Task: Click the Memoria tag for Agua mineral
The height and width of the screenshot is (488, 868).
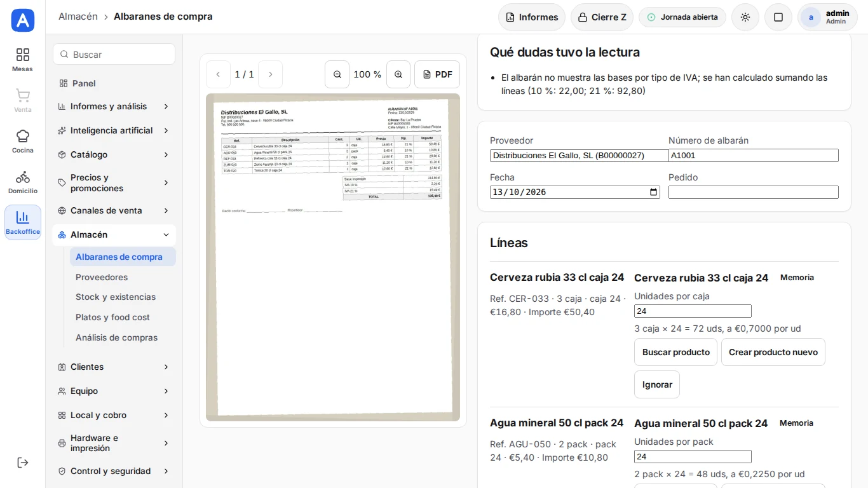Action: coord(796,423)
